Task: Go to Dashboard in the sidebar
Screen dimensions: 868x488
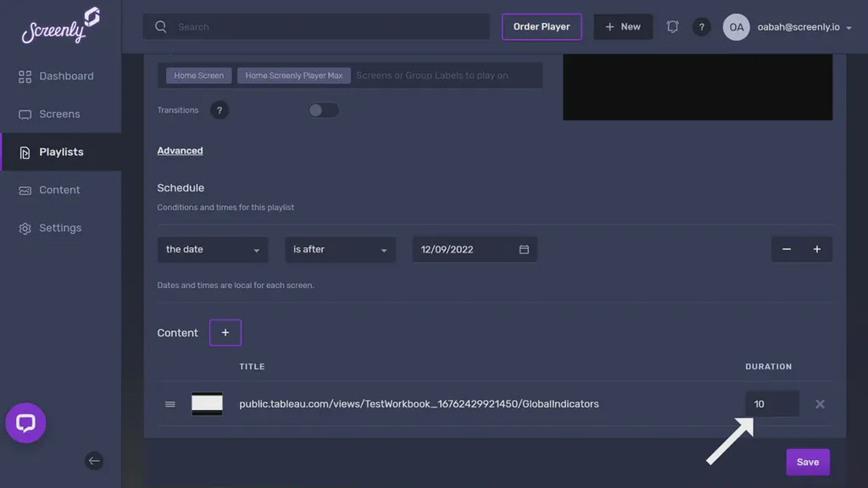Action: [x=65, y=76]
